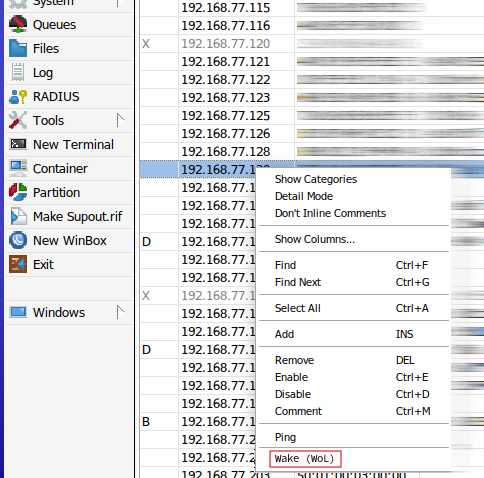Click the Windows menu screen icon
This screenshot has width=484, height=478.
tap(18, 312)
